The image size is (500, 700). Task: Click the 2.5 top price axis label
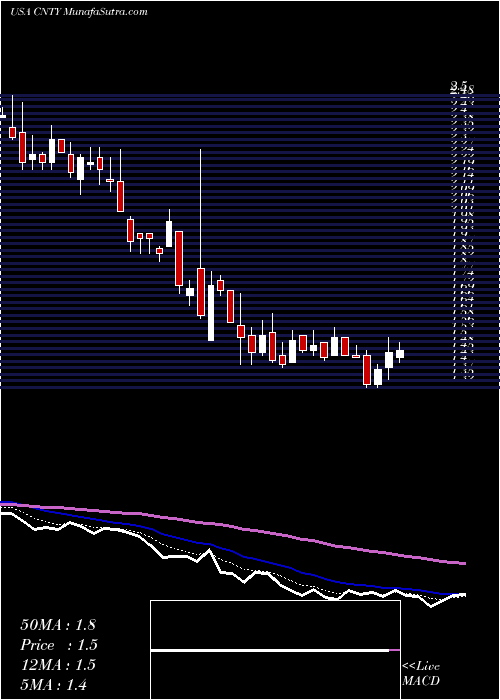pos(459,85)
